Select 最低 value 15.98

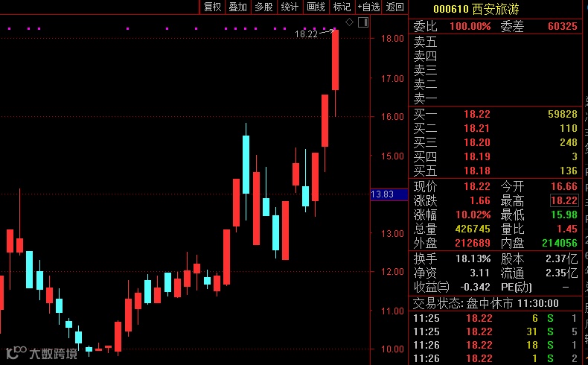click(564, 215)
